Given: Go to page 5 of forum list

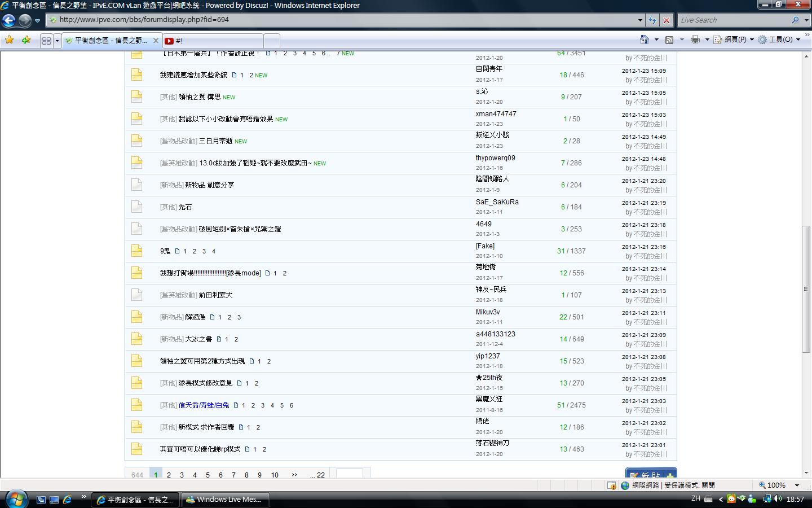Looking at the screenshot, I should 208,475.
